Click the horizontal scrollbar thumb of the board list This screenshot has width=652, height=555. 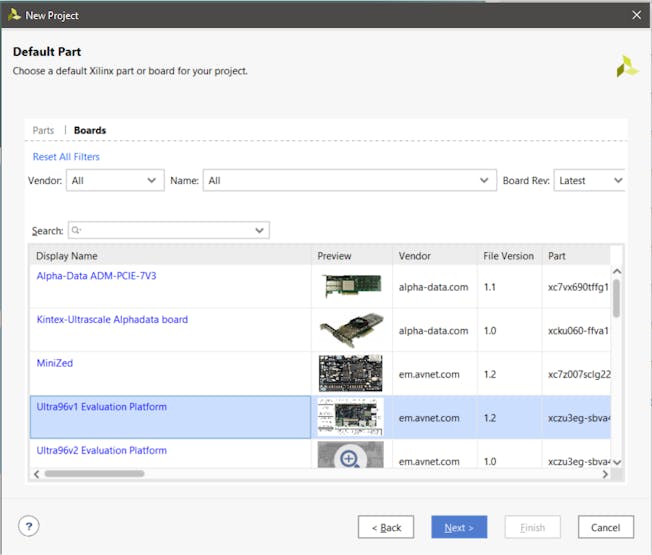point(94,474)
